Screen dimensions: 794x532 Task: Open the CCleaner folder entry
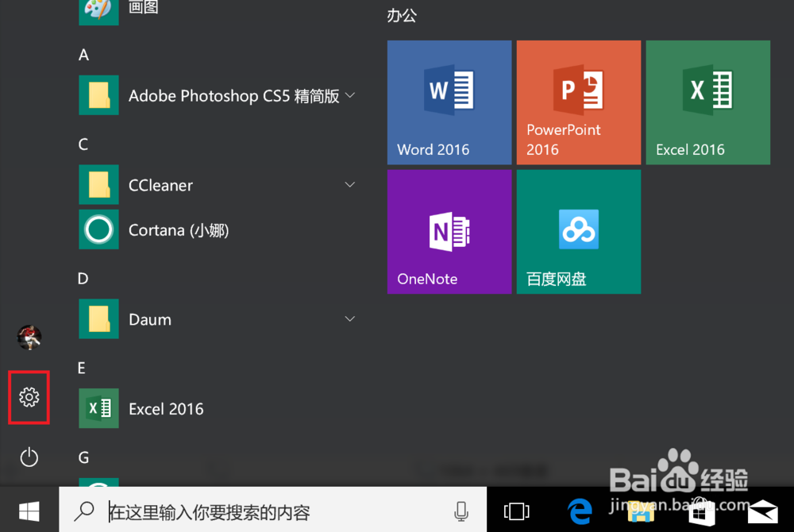(x=218, y=185)
